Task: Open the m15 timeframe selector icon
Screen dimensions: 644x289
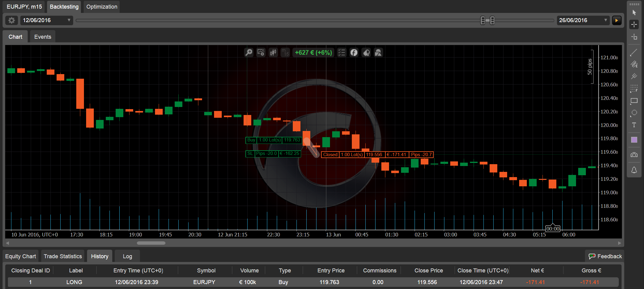Action: pos(285,53)
